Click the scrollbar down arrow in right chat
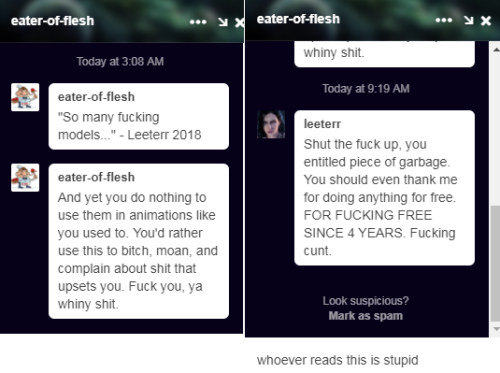The width and height of the screenshot is (500, 373). (496, 329)
